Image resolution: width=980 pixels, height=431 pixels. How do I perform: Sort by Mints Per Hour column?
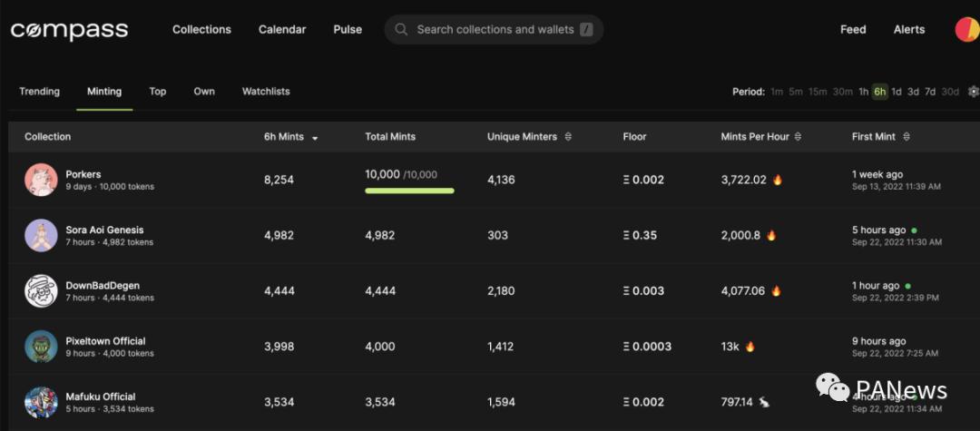point(798,137)
